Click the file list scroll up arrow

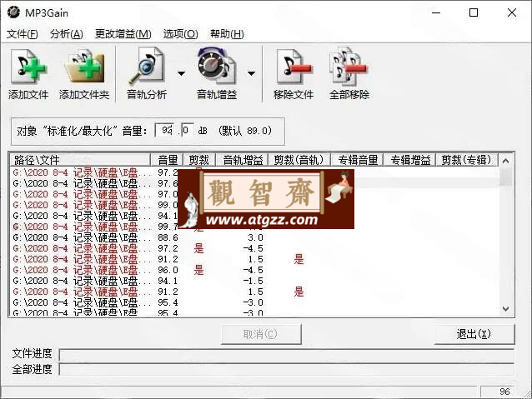[505, 161]
